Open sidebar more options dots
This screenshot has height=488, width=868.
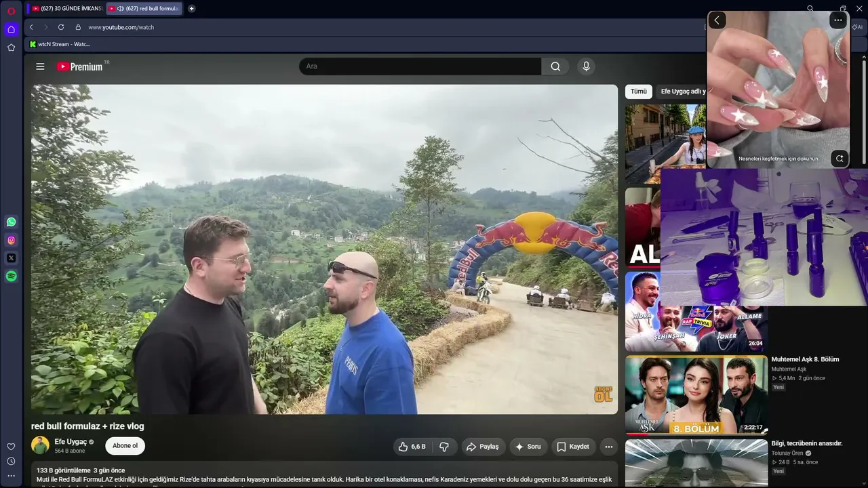[11, 476]
